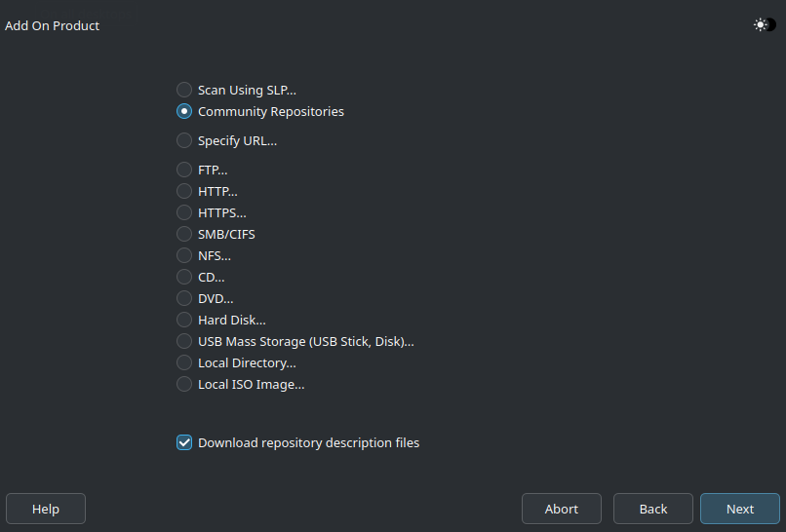
Task: Choose the Community Repositories radio button
Action: click(184, 111)
